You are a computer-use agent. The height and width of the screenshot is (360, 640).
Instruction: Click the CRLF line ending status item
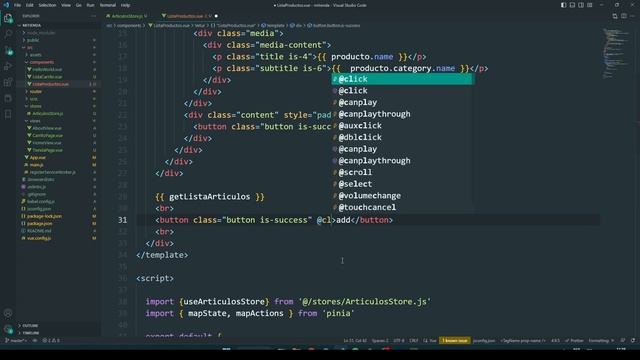coord(413,340)
